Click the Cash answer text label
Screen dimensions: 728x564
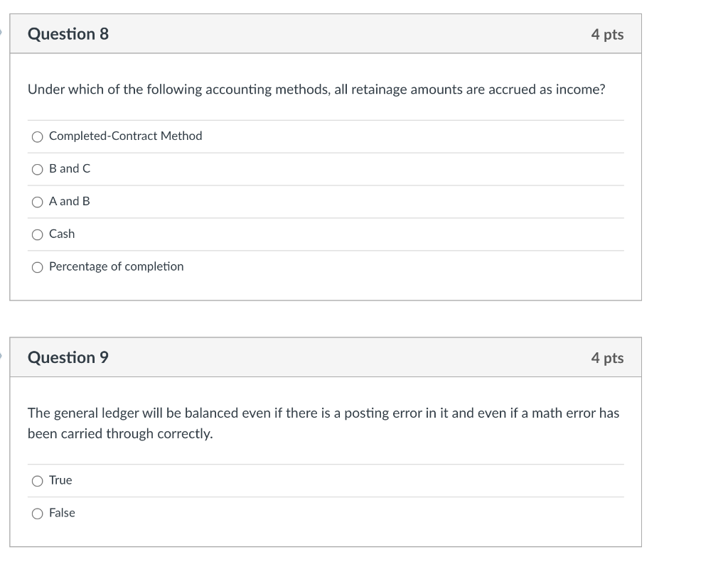point(62,234)
